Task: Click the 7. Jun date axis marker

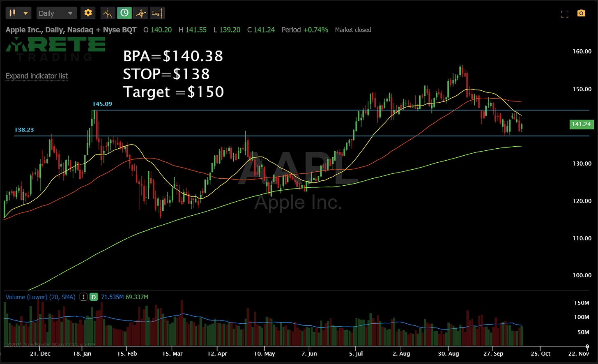Action: point(309,354)
